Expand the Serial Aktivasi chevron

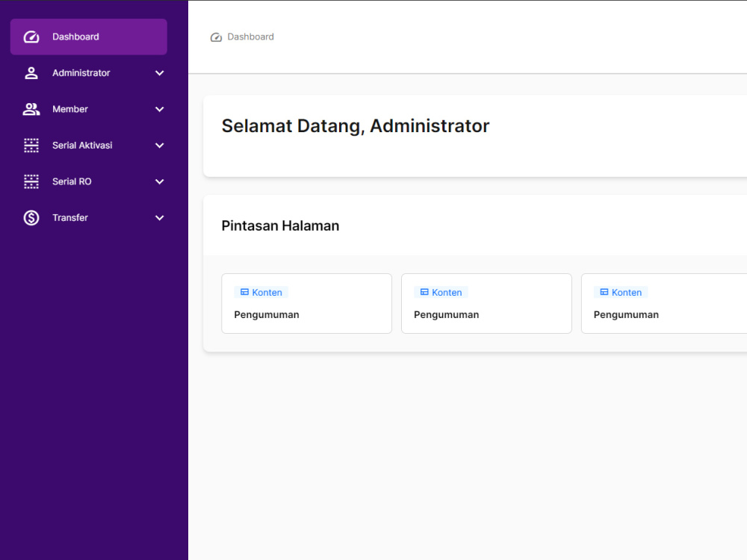coord(160,146)
